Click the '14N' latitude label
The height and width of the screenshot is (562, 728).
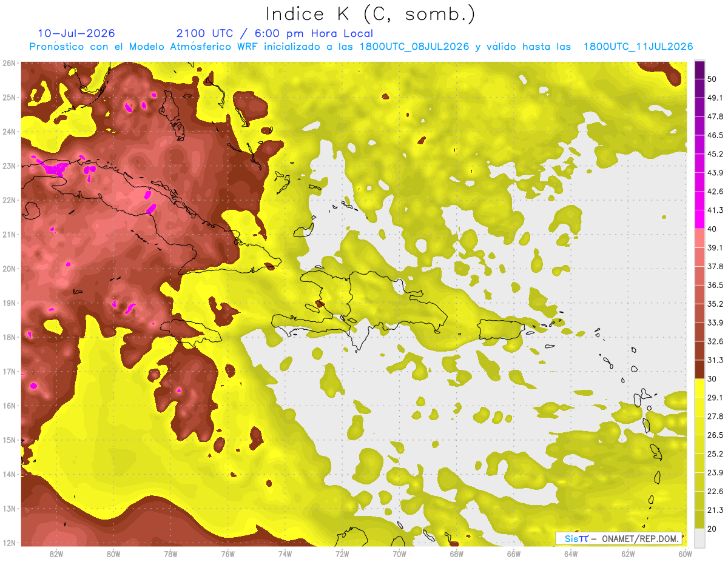pyautogui.click(x=8, y=474)
